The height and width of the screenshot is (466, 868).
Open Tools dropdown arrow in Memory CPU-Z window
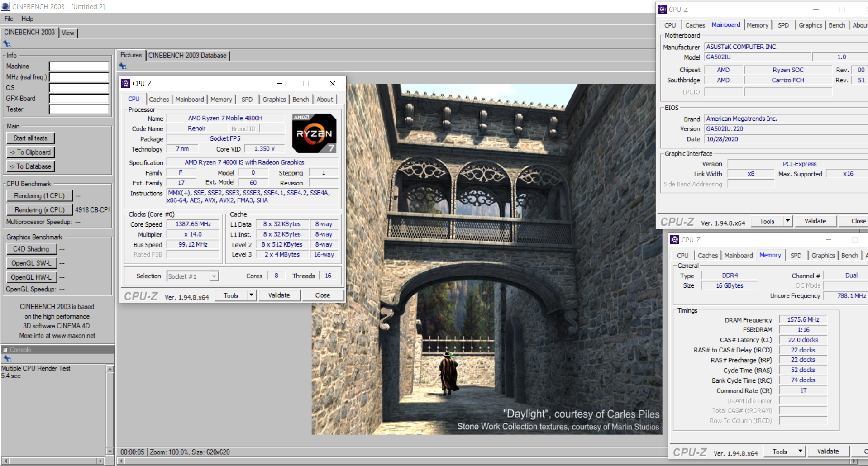click(x=801, y=452)
